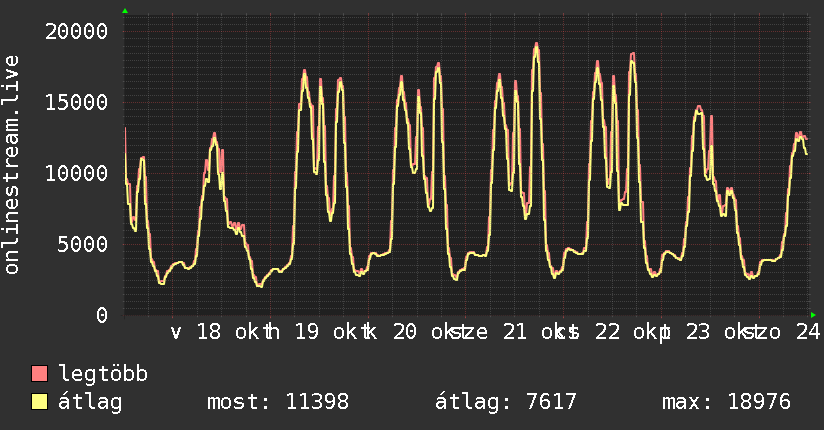Click the highest peak on 21 okt
The image size is (824, 430).
(x=536, y=45)
